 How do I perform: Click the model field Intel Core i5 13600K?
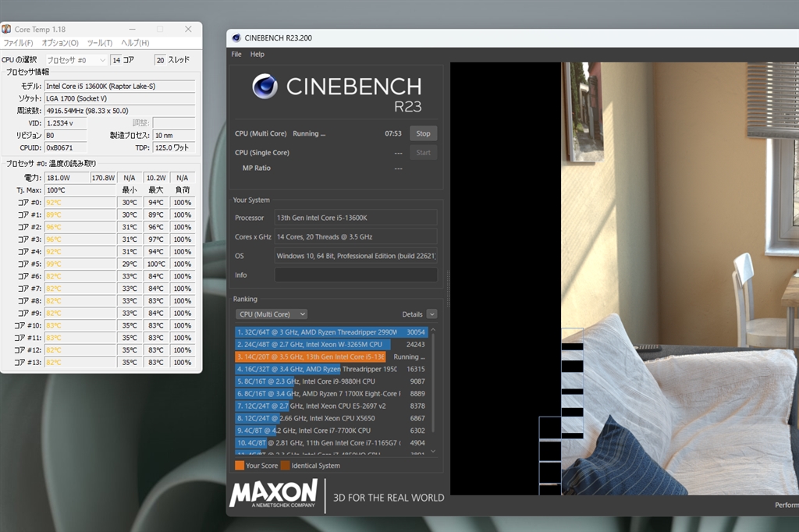[119, 86]
